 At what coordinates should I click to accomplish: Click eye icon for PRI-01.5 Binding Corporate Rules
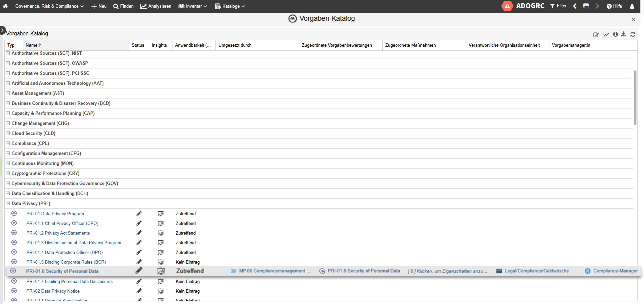click(14, 262)
